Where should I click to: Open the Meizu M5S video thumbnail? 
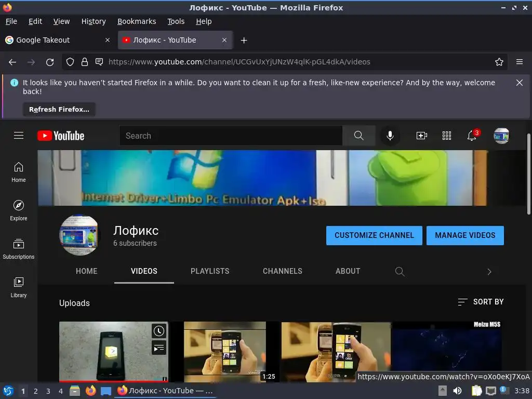(447, 346)
